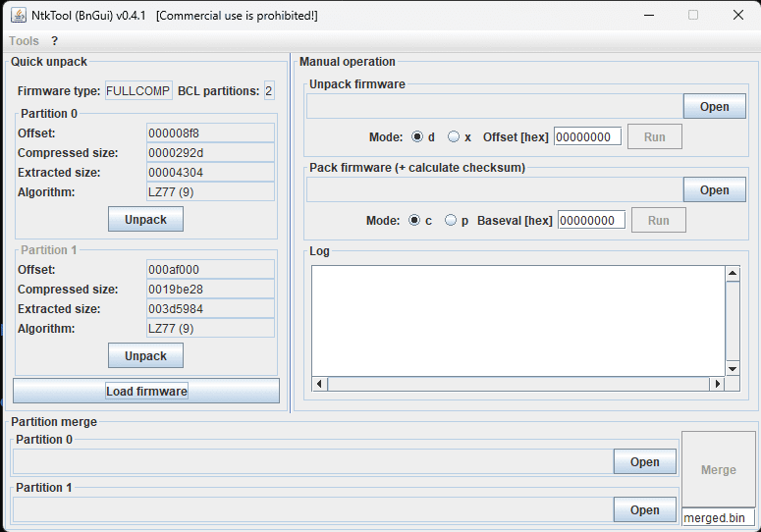Click the Log scroll down arrow
Image resolution: width=761 pixels, height=532 pixels.
[732, 367]
